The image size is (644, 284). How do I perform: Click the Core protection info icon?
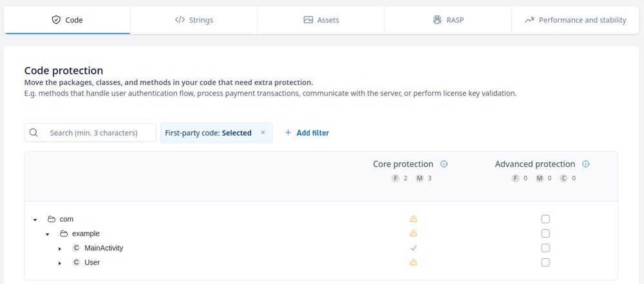444,164
